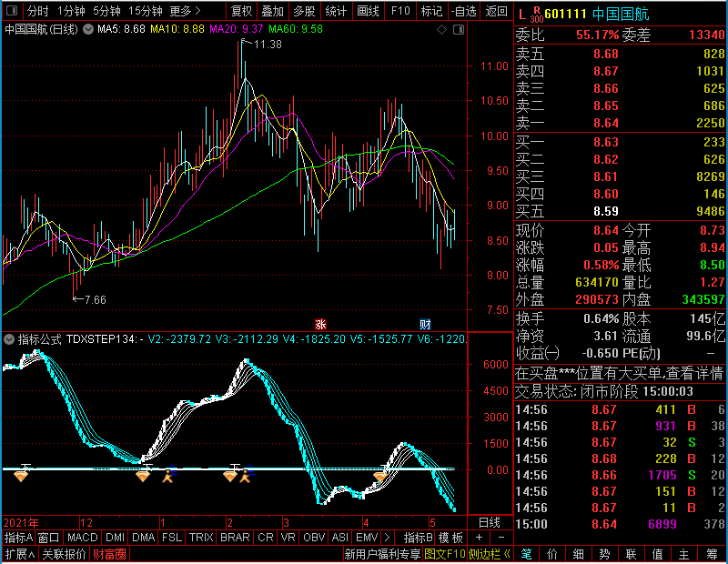
Task: Click the red 涨 marker on the chart
Action: pos(320,324)
